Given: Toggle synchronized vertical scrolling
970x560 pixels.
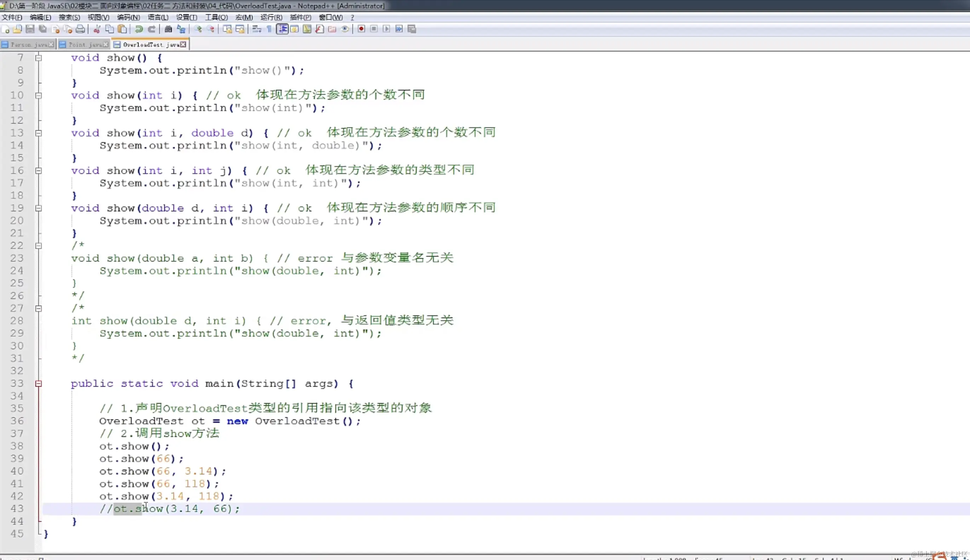Looking at the screenshot, I should click(227, 29).
